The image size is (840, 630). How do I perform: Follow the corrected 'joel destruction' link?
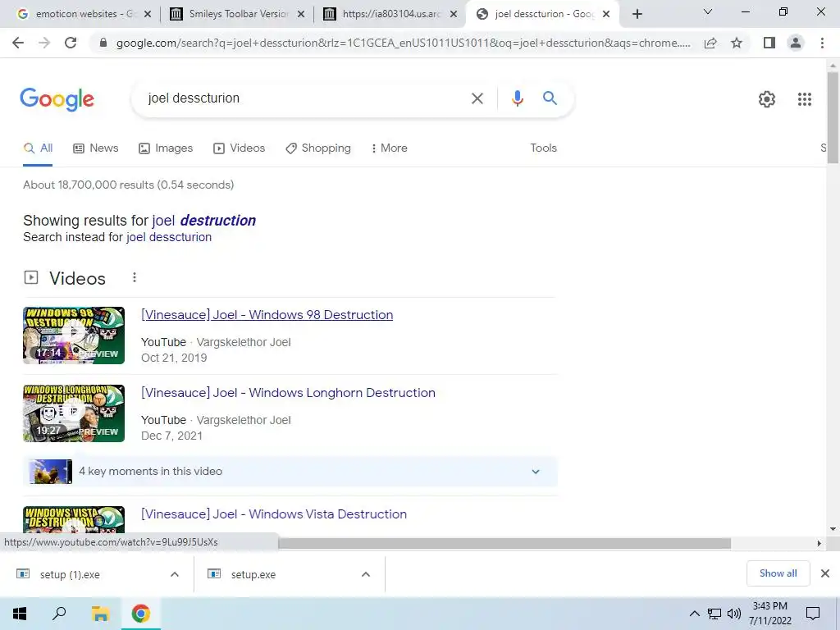(203, 220)
